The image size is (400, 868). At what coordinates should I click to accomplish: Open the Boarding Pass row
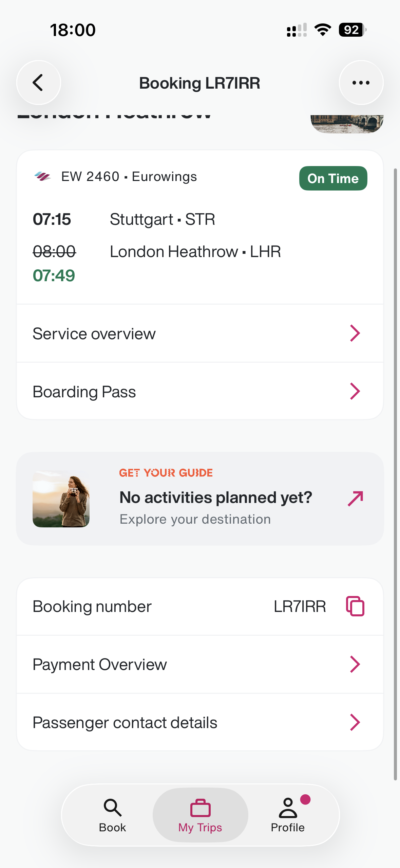170,392
